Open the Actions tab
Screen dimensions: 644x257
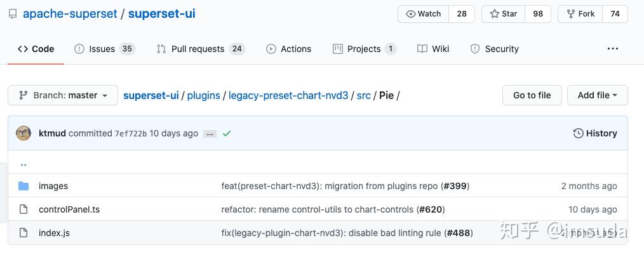click(x=289, y=49)
